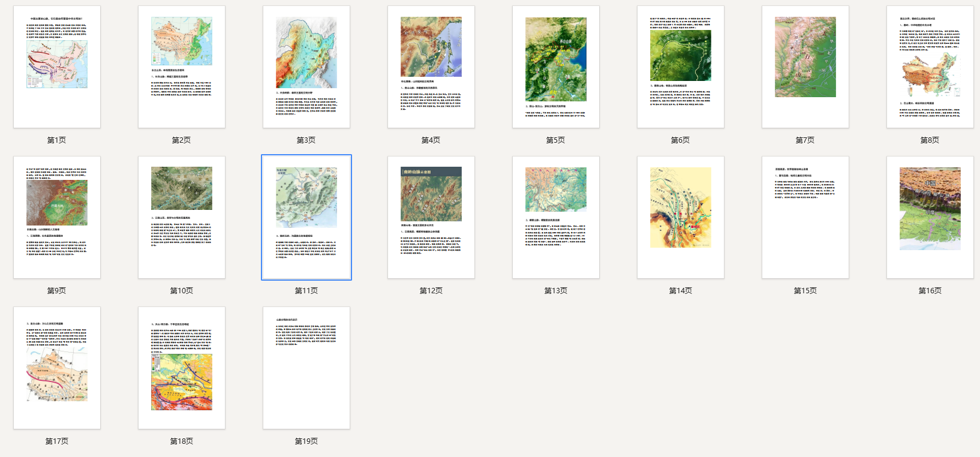Click the thumbnail of 第8页
The width and height of the screenshot is (980, 457).
click(x=930, y=67)
